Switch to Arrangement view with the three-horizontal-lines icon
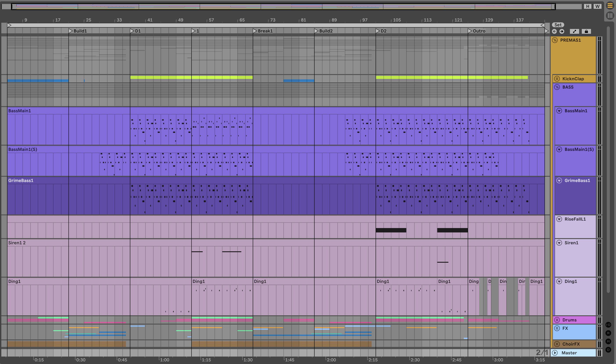The width and height of the screenshot is (616, 364). click(x=610, y=5)
